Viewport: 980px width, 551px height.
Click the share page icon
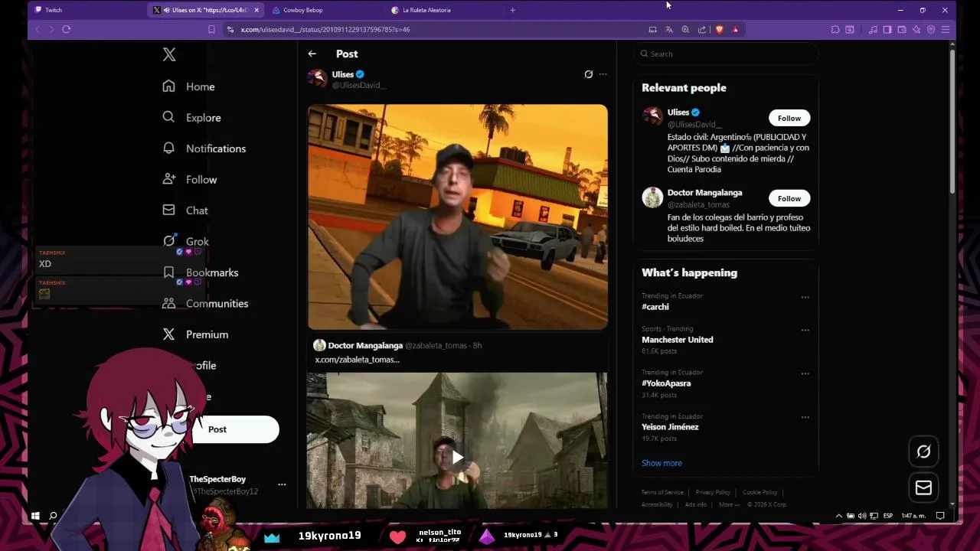(x=702, y=29)
